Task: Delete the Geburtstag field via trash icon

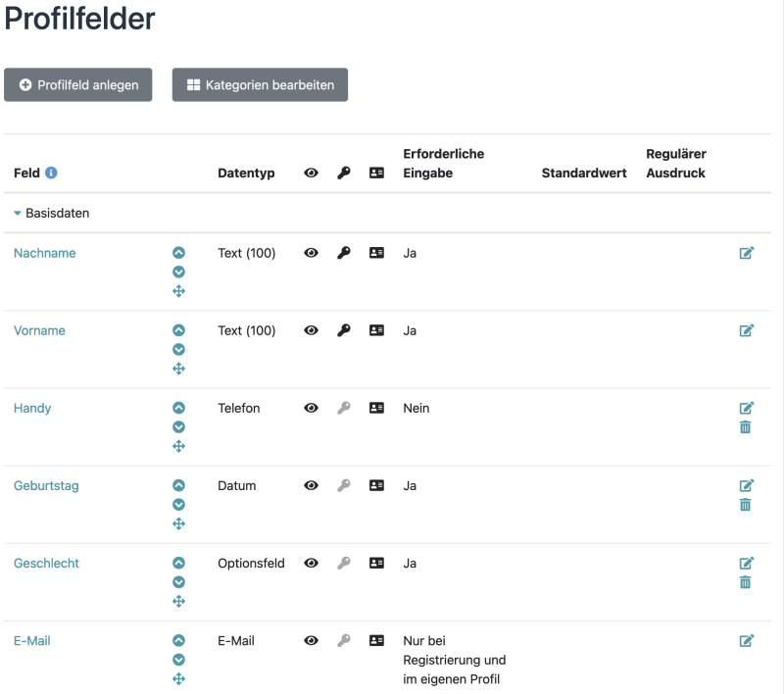Action: pos(747,504)
